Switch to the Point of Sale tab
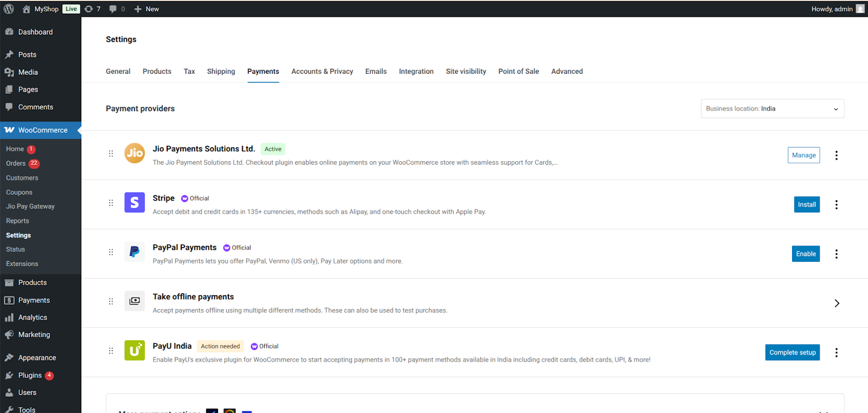 coord(519,72)
